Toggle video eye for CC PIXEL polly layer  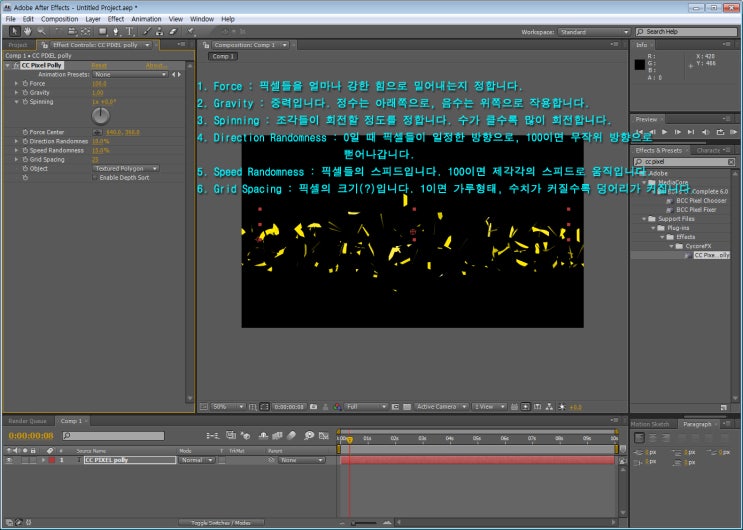(x=9, y=460)
